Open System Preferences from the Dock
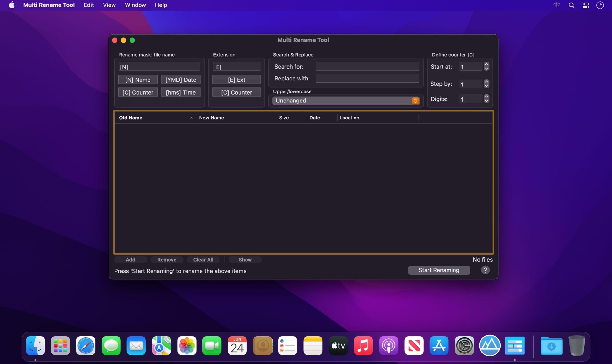 (x=465, y=345)
